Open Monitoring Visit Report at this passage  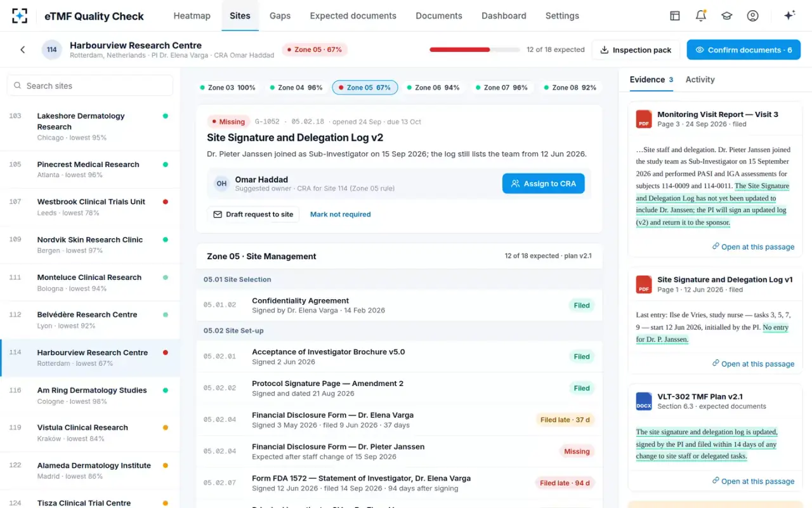point(753,247)
